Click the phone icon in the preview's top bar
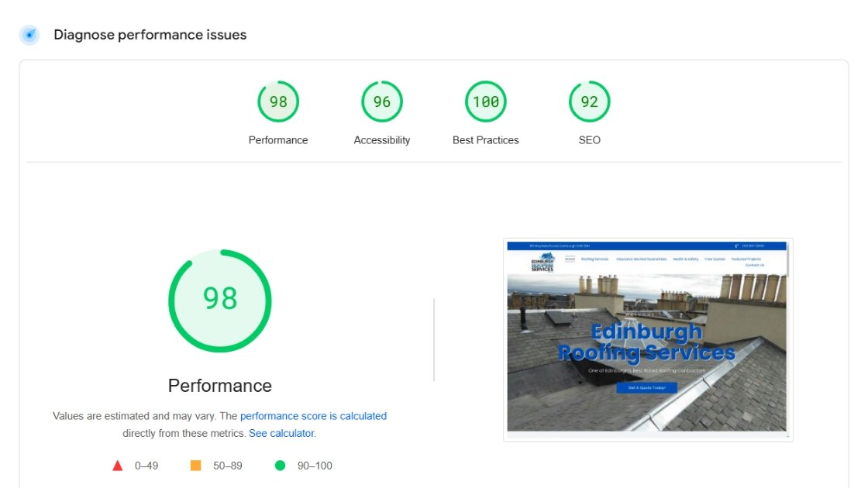 (735, 246)
